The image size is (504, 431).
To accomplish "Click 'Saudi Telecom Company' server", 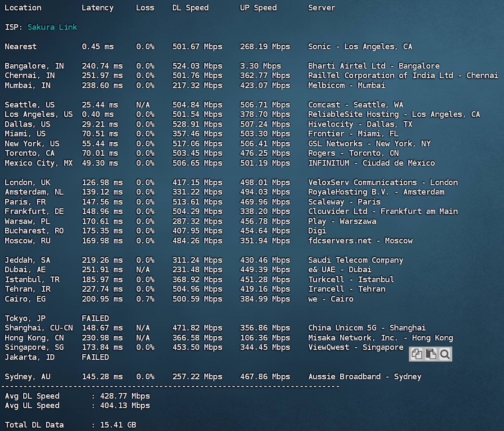I will [x=356, y=260].
